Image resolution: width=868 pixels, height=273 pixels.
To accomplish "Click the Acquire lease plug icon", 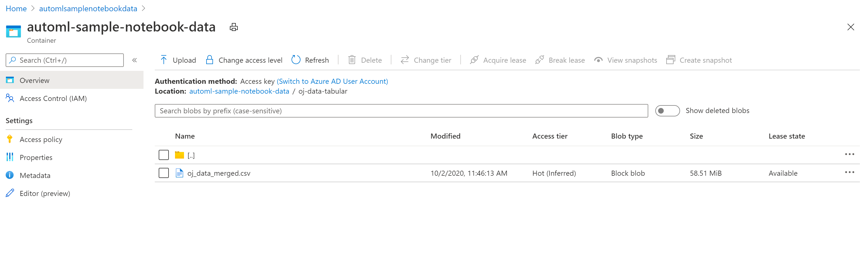I will (474, 60).
